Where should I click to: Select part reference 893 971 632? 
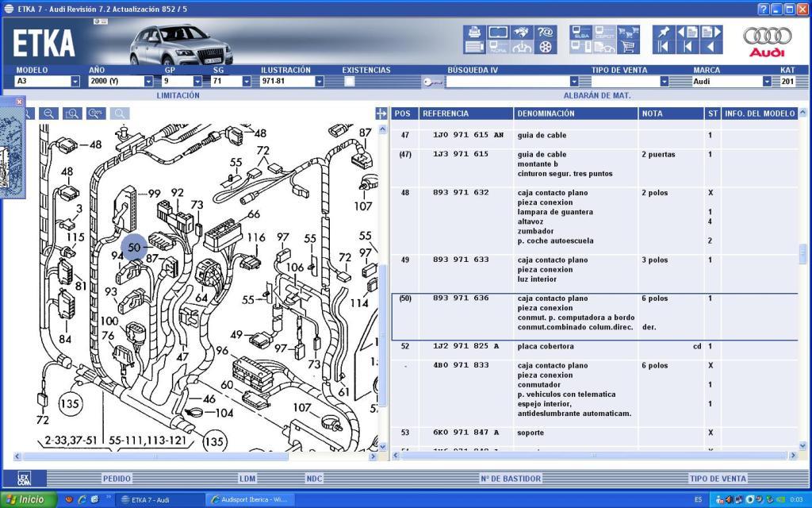tap(461, 192)
